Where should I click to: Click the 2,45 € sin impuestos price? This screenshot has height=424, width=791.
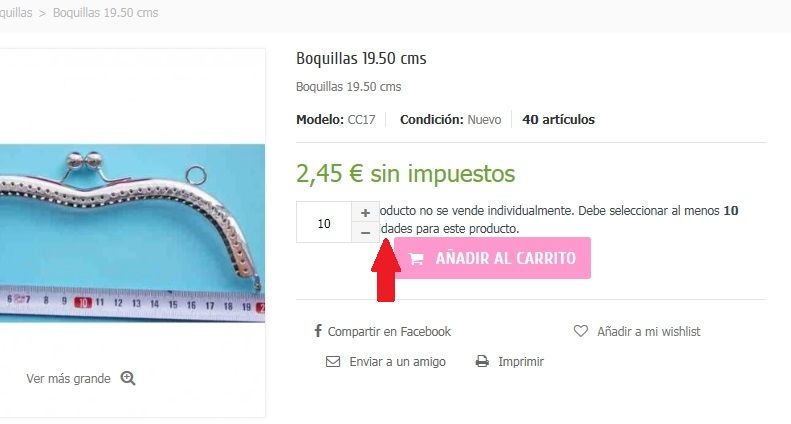tap(406, 174)
